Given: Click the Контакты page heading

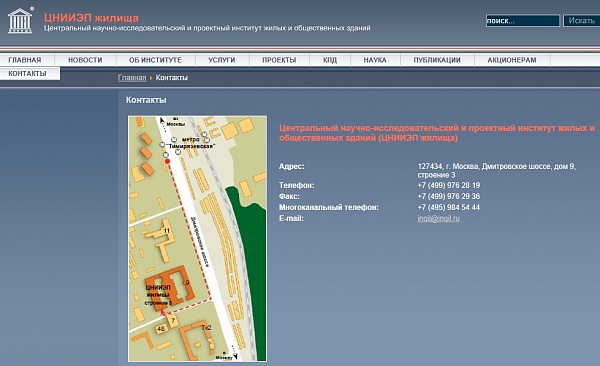Looking at the screenshot, I should click(146, 100).
